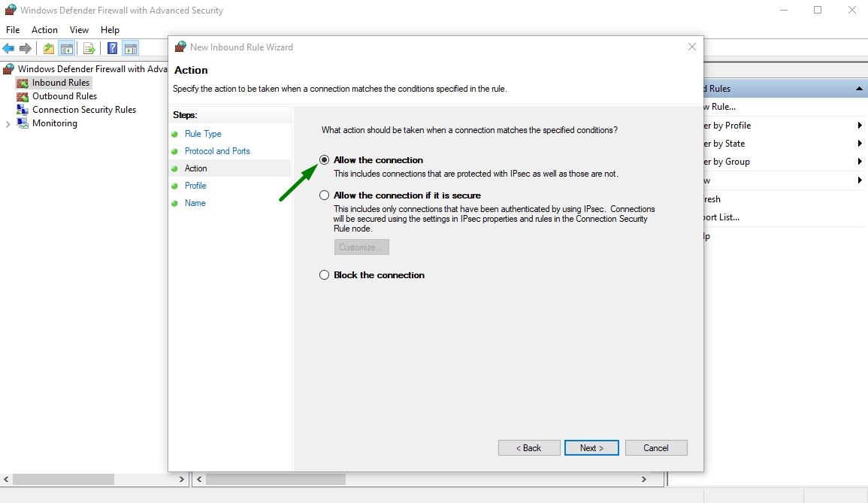Click Refresh in the Actions pane
Image resolution: width=868 pixels, height=503 pixels.
coord(712,199)
